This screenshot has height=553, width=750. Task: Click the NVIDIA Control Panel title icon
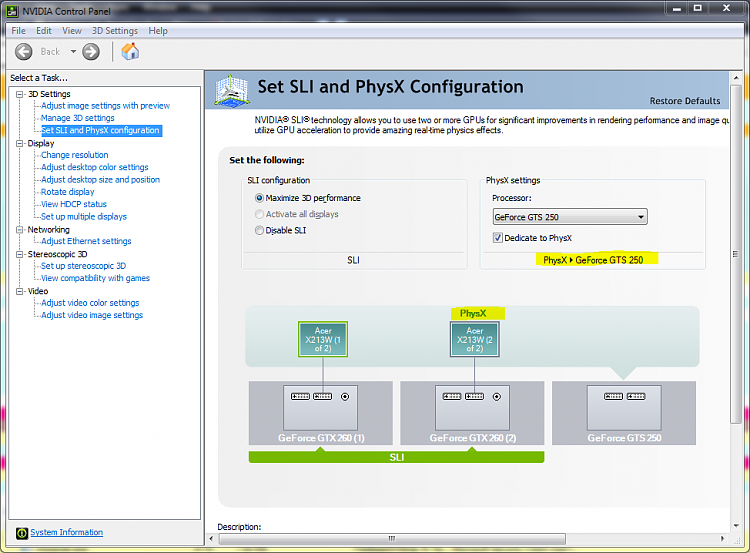coord(12,11)
